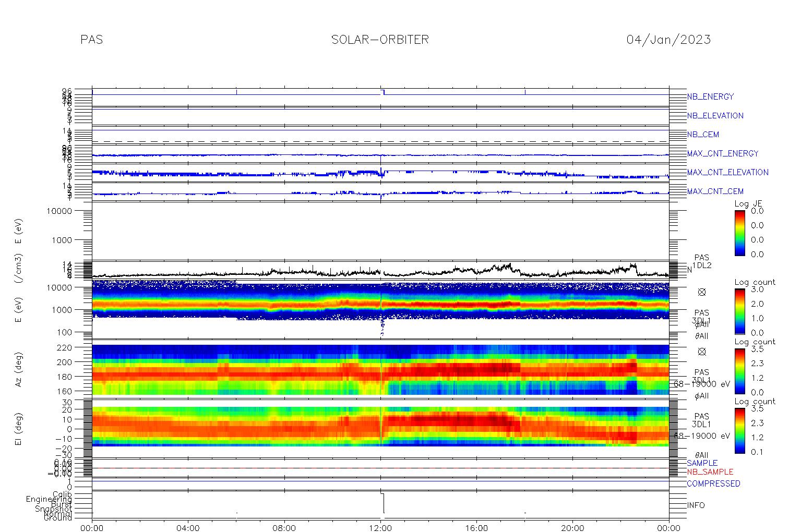Click the energy spectrogram panel

380,309
